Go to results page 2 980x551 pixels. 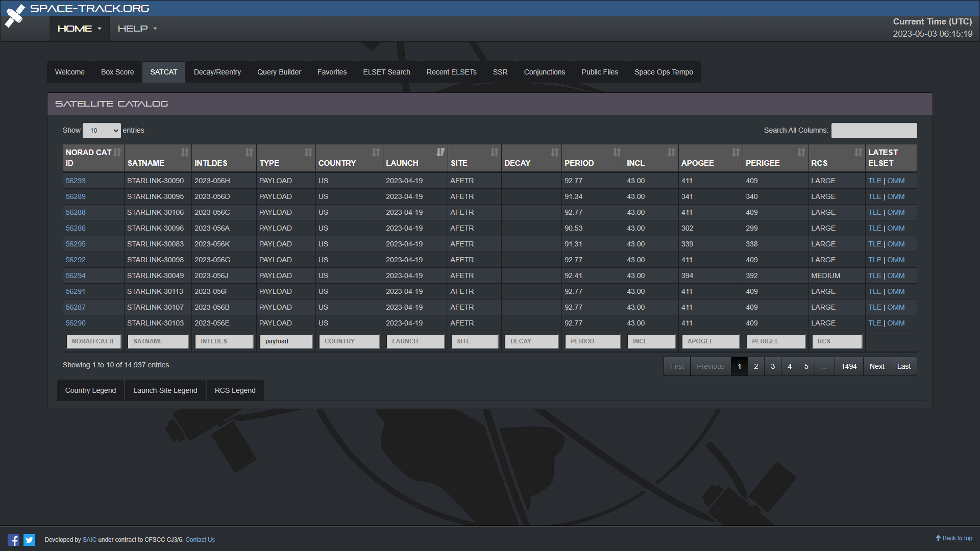click(756, 366)
